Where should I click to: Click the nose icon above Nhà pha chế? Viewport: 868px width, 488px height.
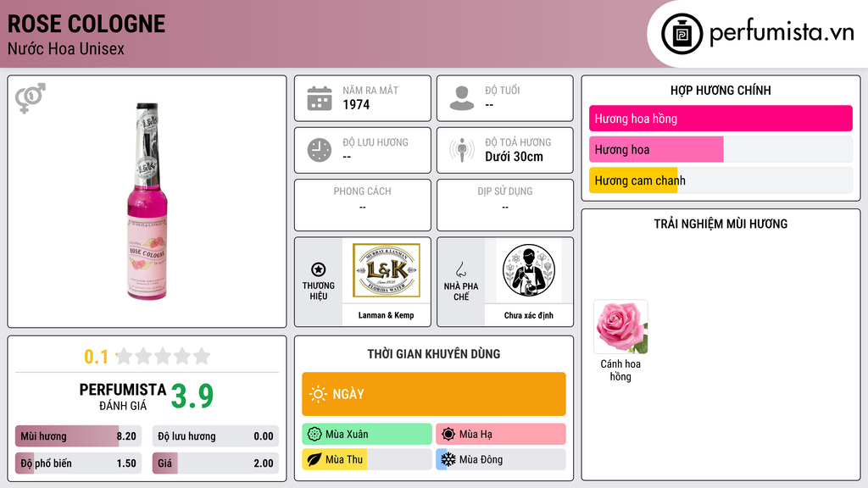point(460,269)
